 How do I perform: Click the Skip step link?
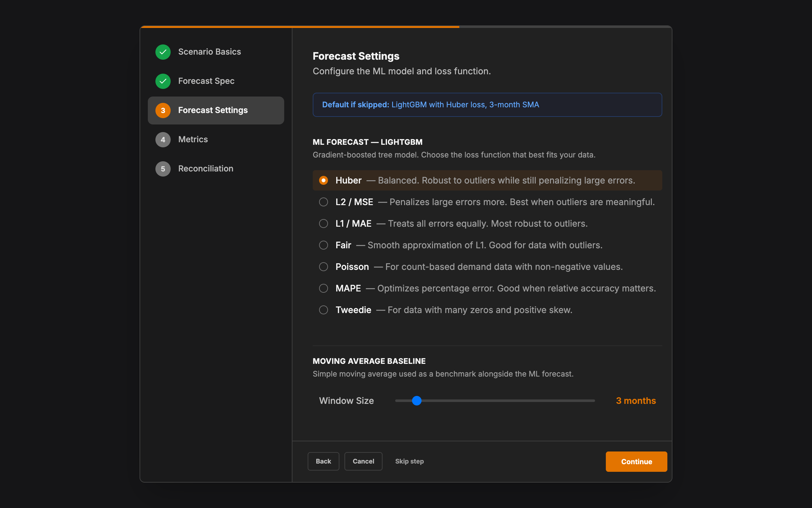[x=409, y=461]
